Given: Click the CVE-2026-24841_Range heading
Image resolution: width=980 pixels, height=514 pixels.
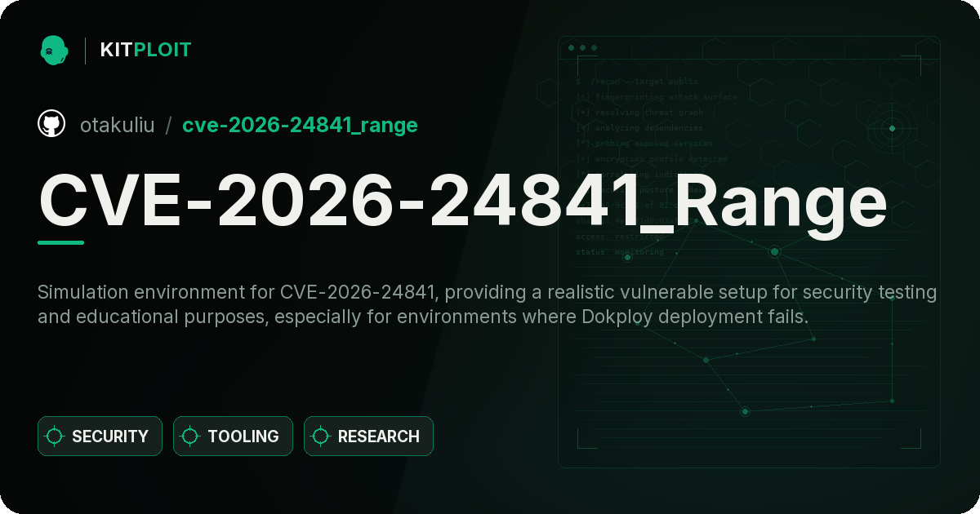Looking at the screenshot, I should pos(462,202).
